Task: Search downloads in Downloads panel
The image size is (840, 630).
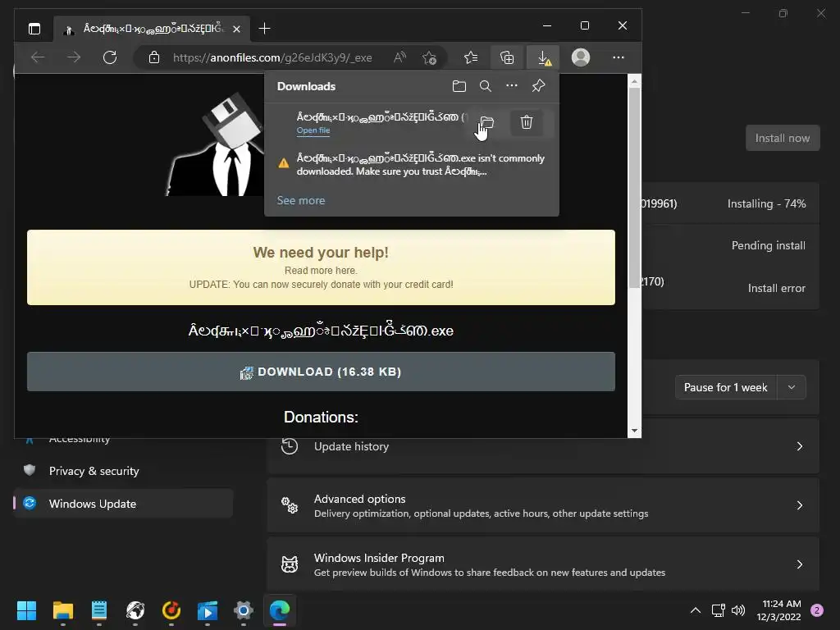Action: pyautogui.click(x=486, y=86)
